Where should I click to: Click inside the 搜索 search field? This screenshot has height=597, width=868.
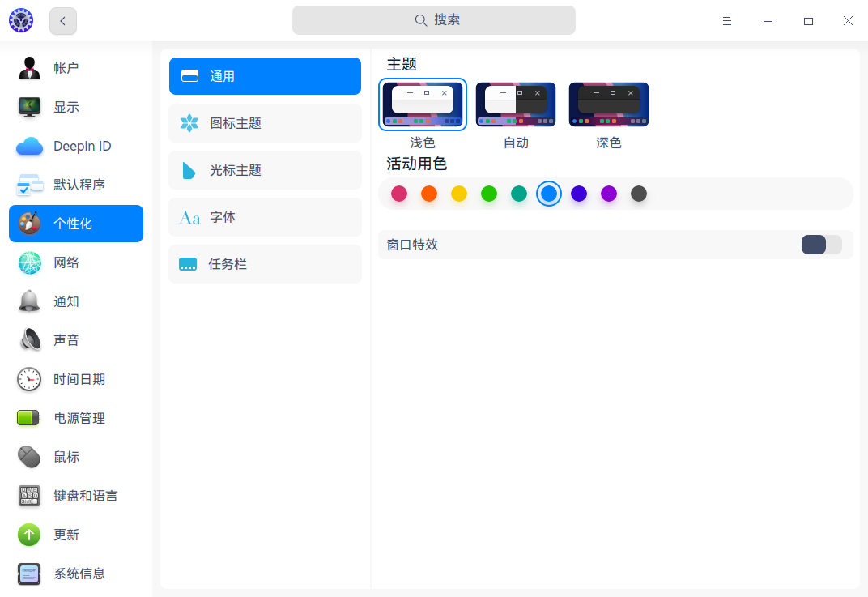[x=434, y=20]
